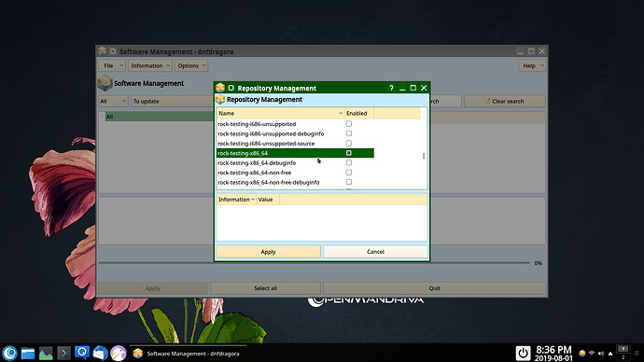Close the Repository Management dialog
Viewport: 644px width, 362px height.
pos(424,88)
